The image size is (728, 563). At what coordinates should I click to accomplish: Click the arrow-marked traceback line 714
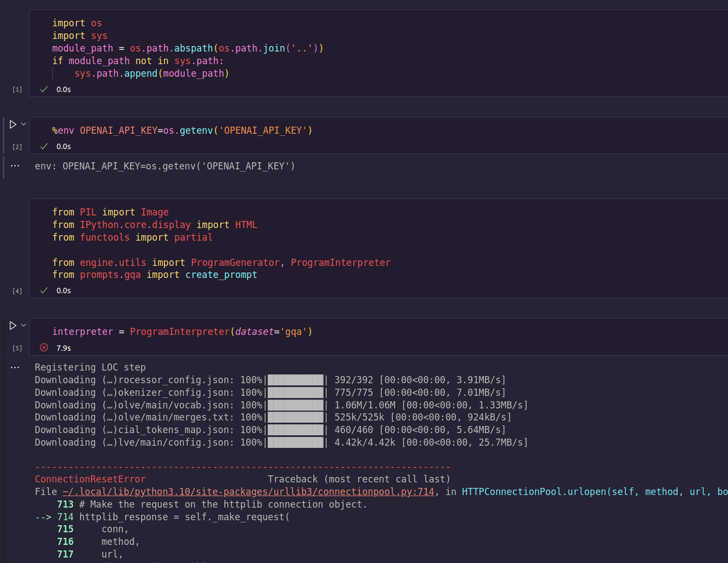(x=162, y=517)
